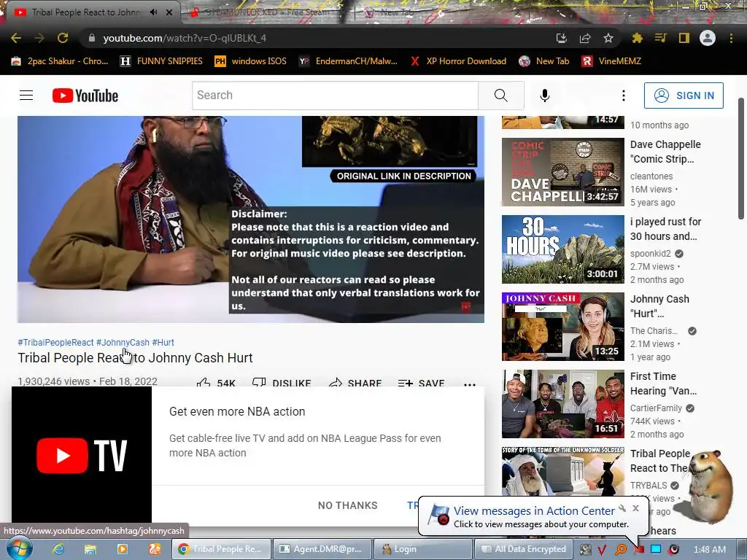
Task: Click the share page icon in address bar
Action: [x=585, y=38]
